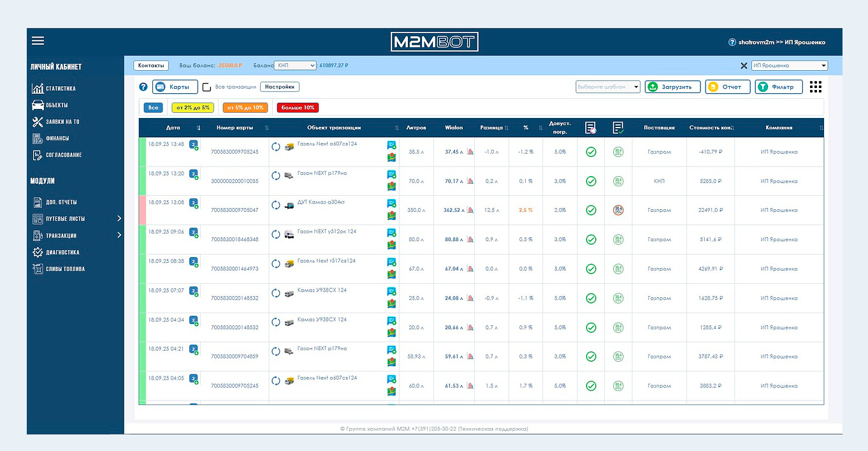
Task: Sort table by Дата column header
Action: pyautogui.click(x=173, y=128)
